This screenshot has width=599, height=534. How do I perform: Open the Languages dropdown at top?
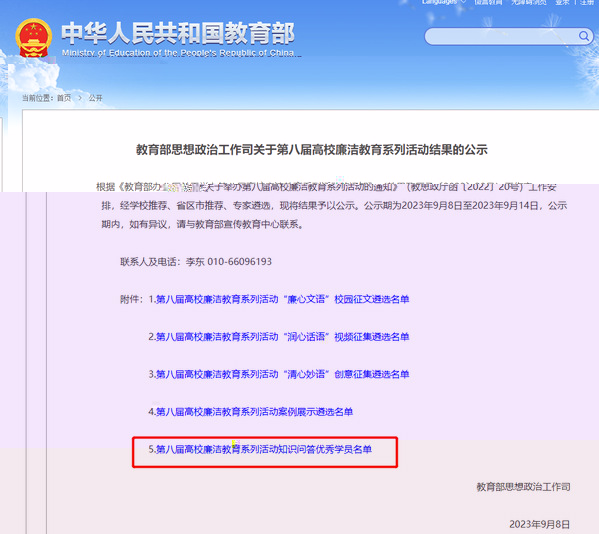(x=444, y=2)
